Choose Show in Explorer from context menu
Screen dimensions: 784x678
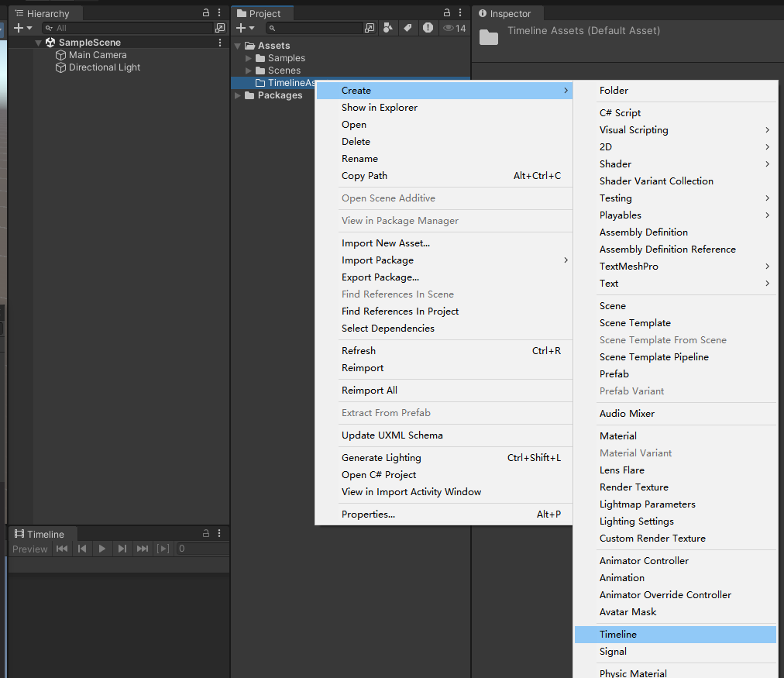[x=380, y=108]
